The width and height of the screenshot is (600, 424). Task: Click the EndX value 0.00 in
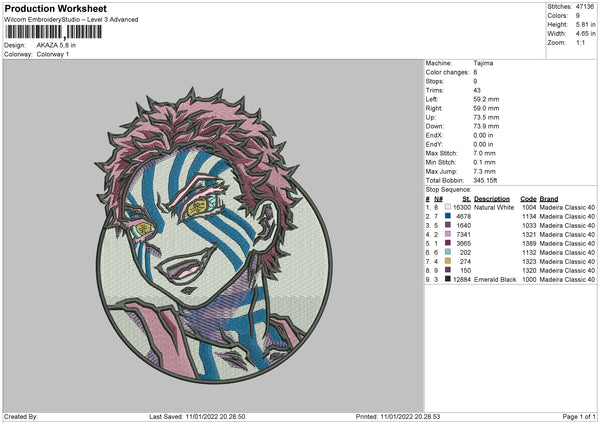point(483,135)
